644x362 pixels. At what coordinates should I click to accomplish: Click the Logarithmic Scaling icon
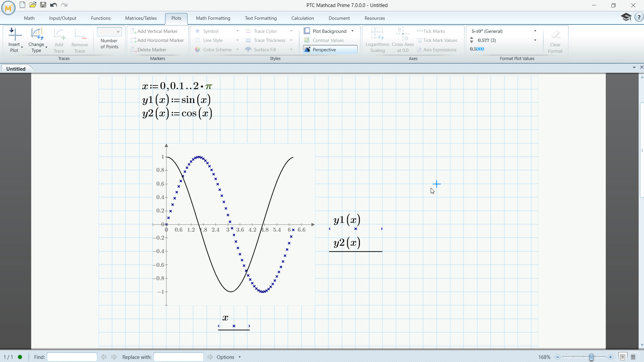377,34
